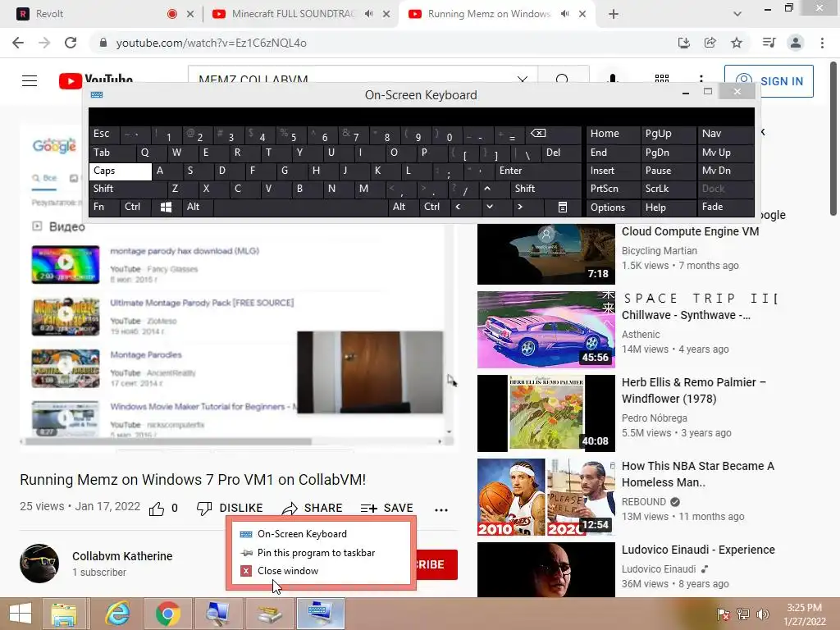Click the share page icon in address bar
The image size is (840, 630).
click(x=710, y=43)
